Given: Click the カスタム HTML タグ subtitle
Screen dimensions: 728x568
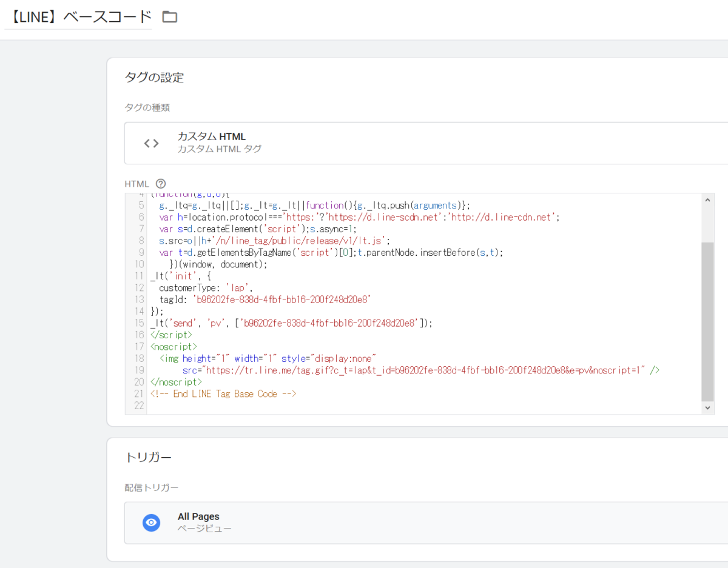Looking at the screenshot, I should 220,149.
